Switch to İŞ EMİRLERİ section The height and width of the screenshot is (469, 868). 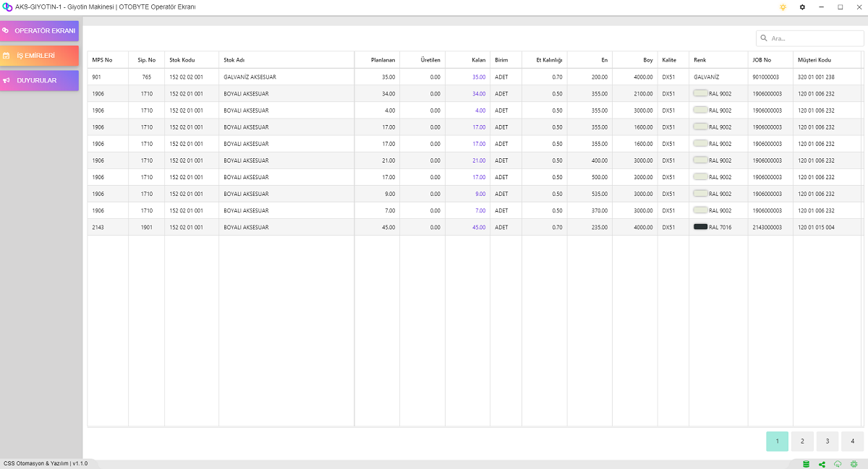click(x=40, y=56)
